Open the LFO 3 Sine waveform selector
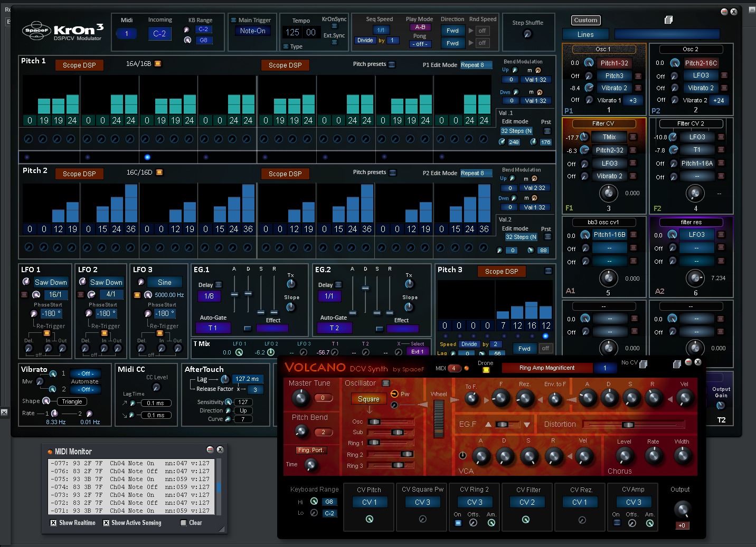Viewport: 756px width, 547px height. coord(165,282)
